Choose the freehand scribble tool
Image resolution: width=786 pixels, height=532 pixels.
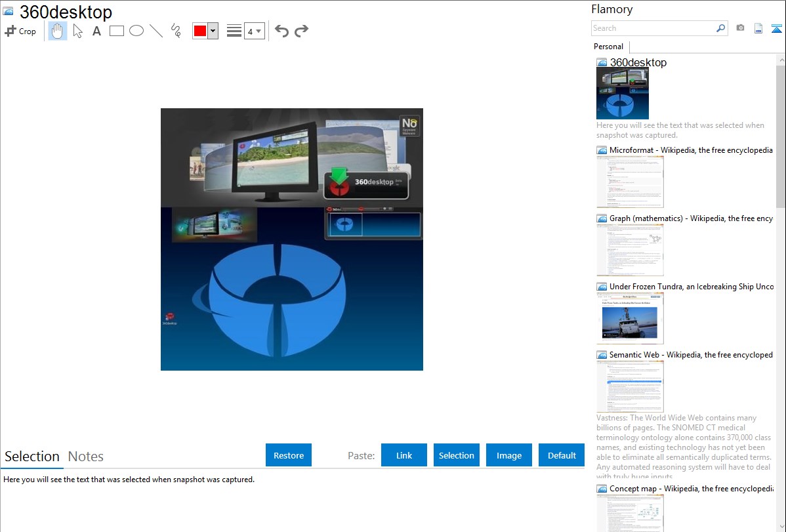(176, 31)
